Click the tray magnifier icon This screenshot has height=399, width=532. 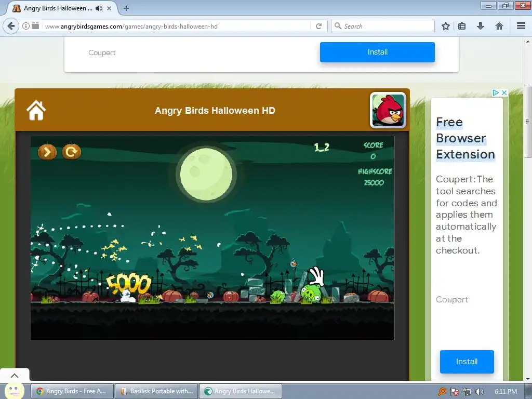442,392
